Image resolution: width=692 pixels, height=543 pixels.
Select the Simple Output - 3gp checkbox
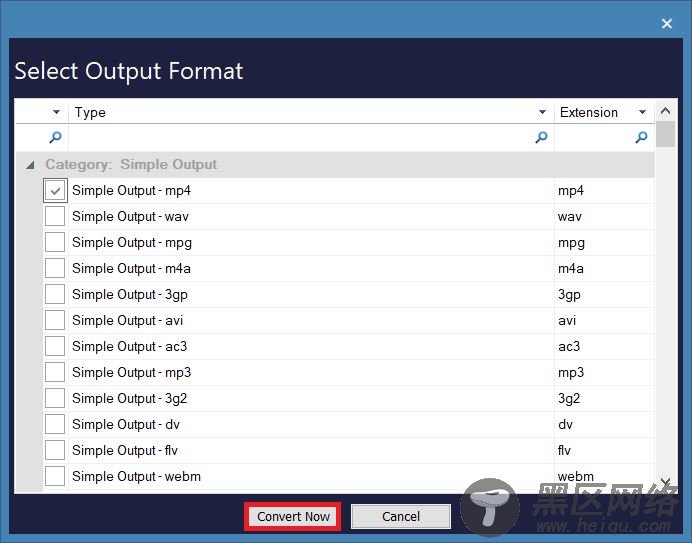pos(55,294)
